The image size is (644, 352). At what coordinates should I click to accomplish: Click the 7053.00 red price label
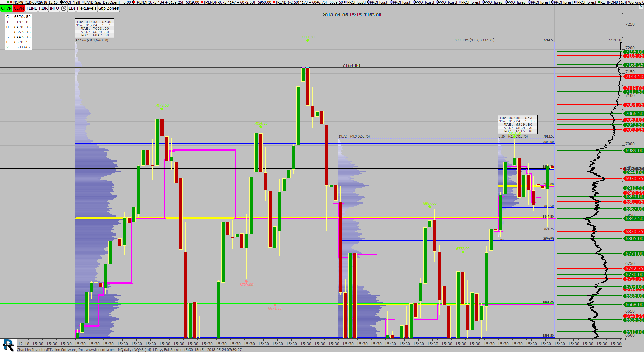coord(634,120)
